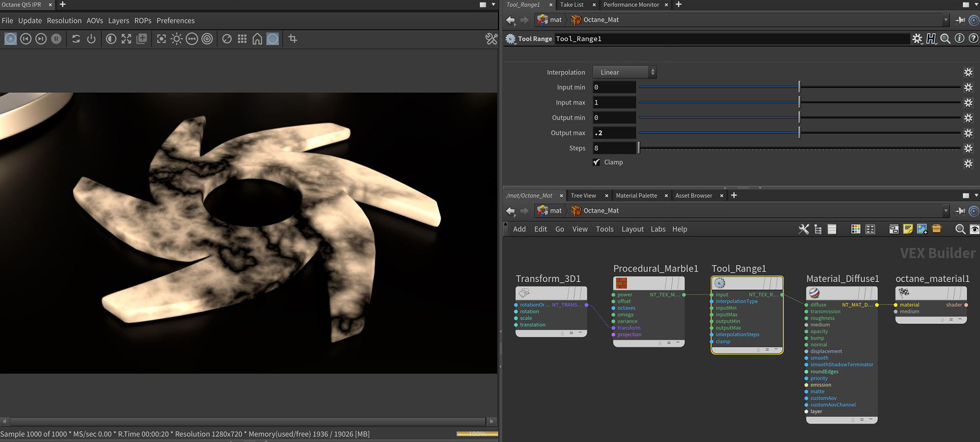Image resolution: width=980 pixels, height=442 pixels.
Task: Click the power icon in IPR toolbar
Action: point(91,39)
